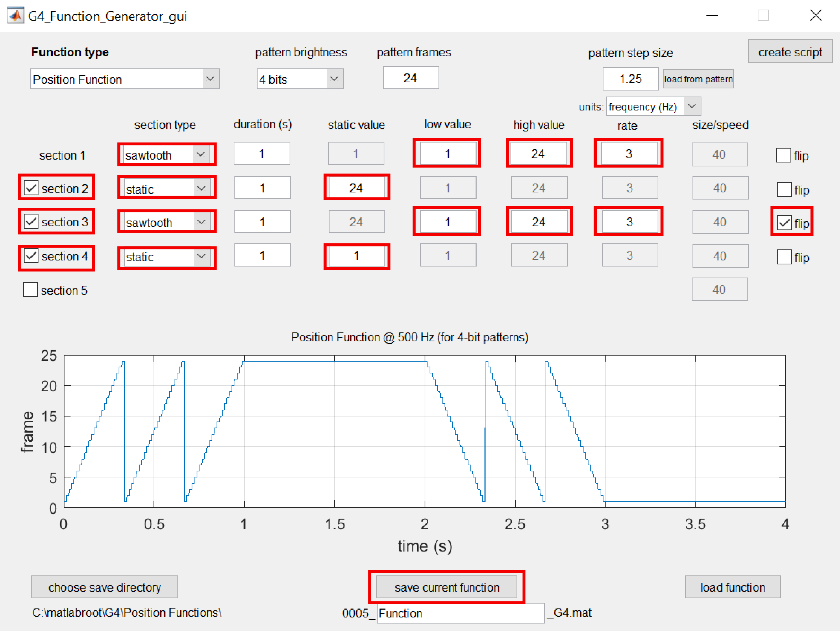Edit the pattern frames value
Image resolution: width=840 pixels, height=631 pixels.
[410, 78]
